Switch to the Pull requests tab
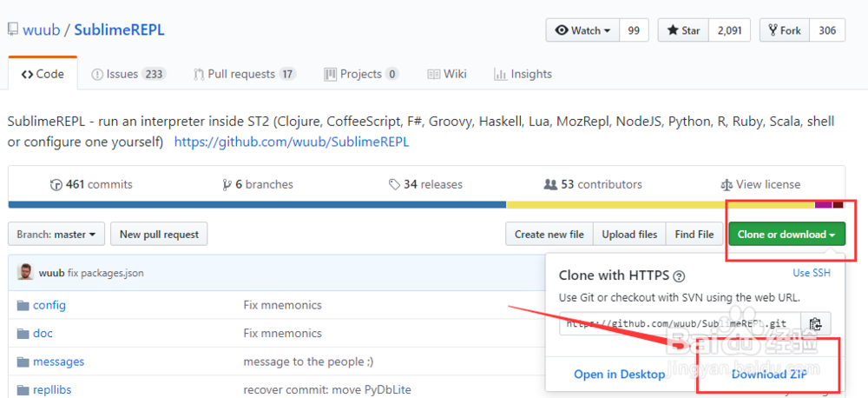Image resolution: width=868 pixels, height=398 pixels. (245, 74)
